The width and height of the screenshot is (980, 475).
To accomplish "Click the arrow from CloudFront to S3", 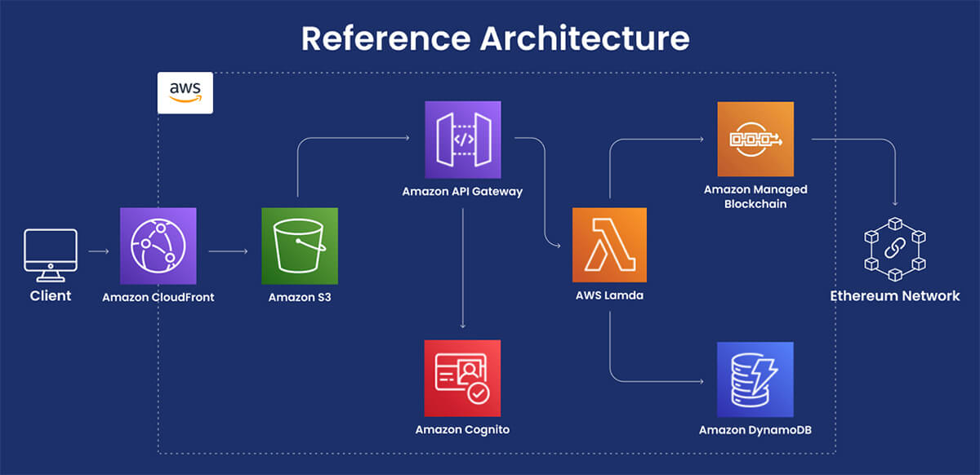I will (x=229, y=251).
